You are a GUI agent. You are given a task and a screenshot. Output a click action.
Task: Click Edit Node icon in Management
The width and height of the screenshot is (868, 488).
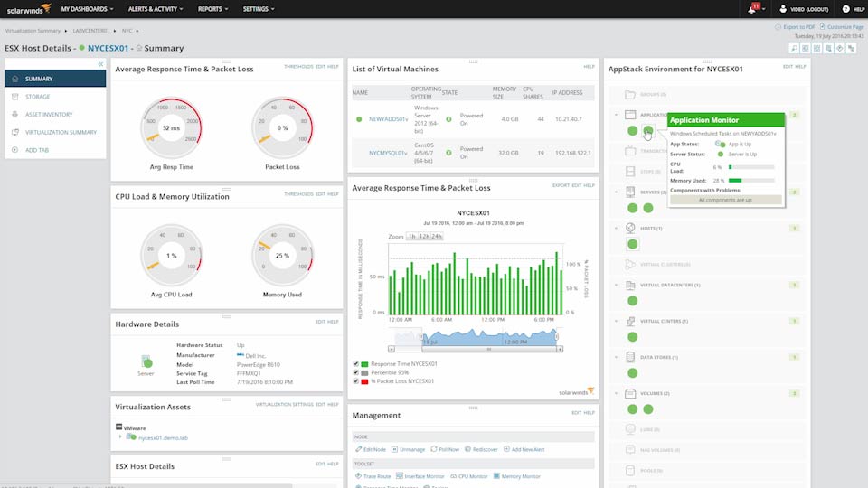[359, 449]
